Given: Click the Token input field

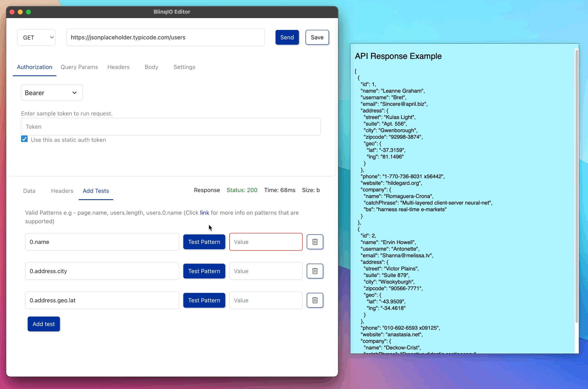Looking at the screenshot, I should coord(171,127).
